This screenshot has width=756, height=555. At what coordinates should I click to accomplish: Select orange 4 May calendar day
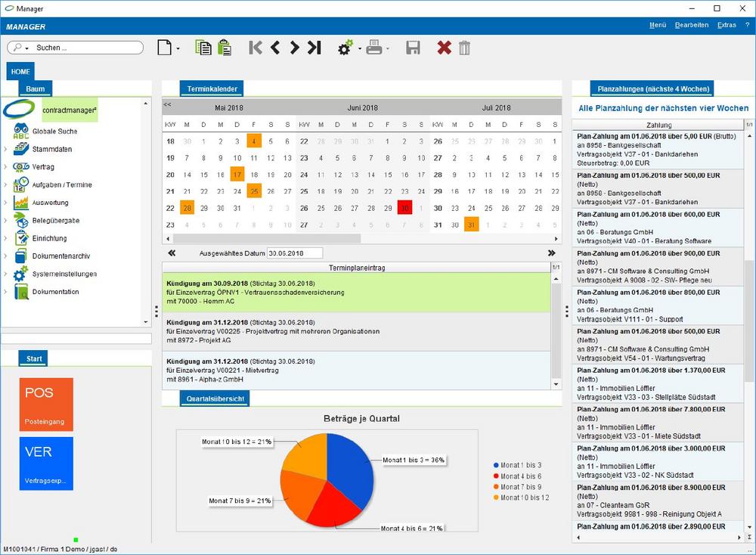(x=253, y=141)
